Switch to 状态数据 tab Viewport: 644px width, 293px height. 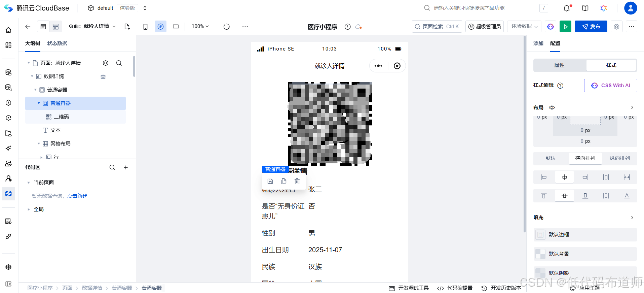tap(57, 43)
